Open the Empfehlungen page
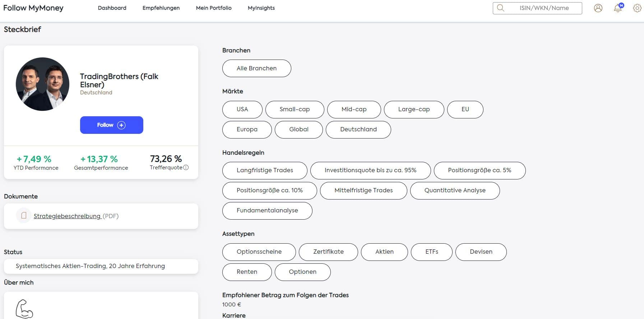644x319 pixels. coord(161,8)
